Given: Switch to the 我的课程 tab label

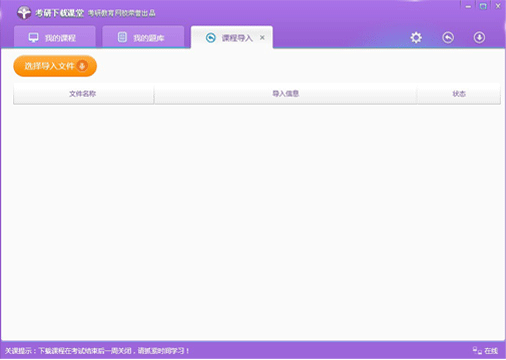Looking at the screenshot, I should pos(60,38).
